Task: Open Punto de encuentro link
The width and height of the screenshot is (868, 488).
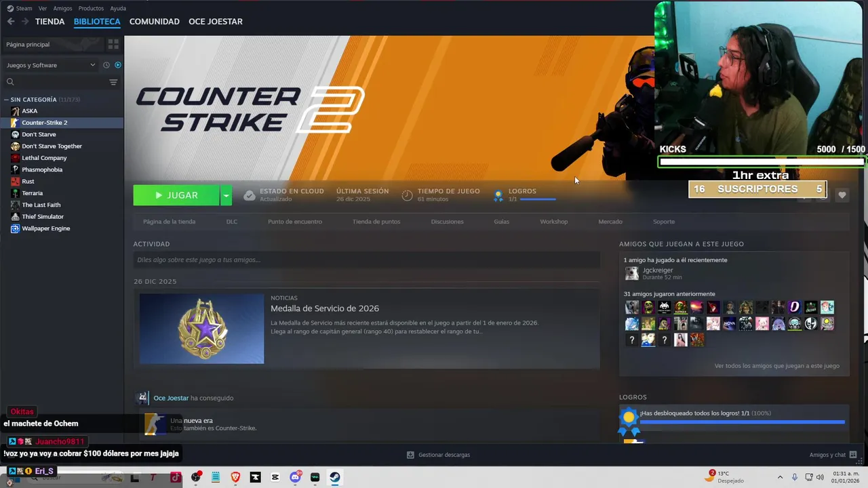Action: click(295, 222)
